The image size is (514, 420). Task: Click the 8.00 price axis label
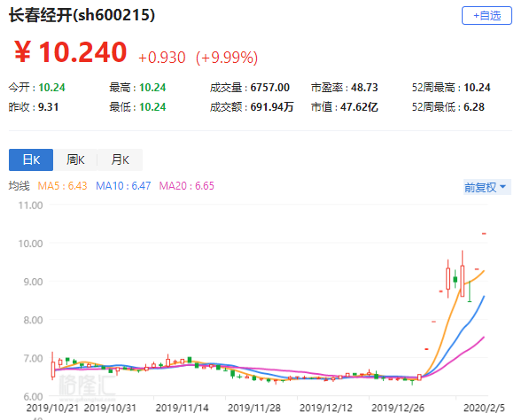click(33, 320)
